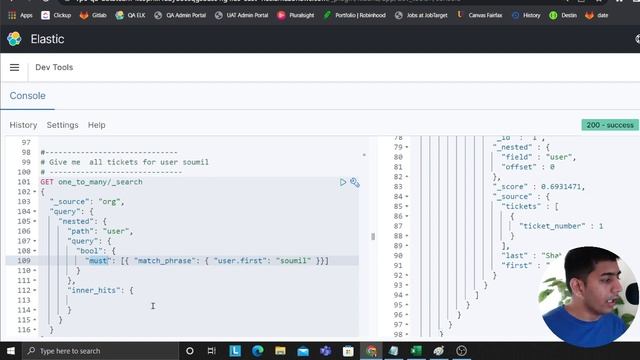Viewport: 640px width, 360px height.
Task: Click the "field" : "user" output line
Action: pyautogui.click(x=538, y=157)
